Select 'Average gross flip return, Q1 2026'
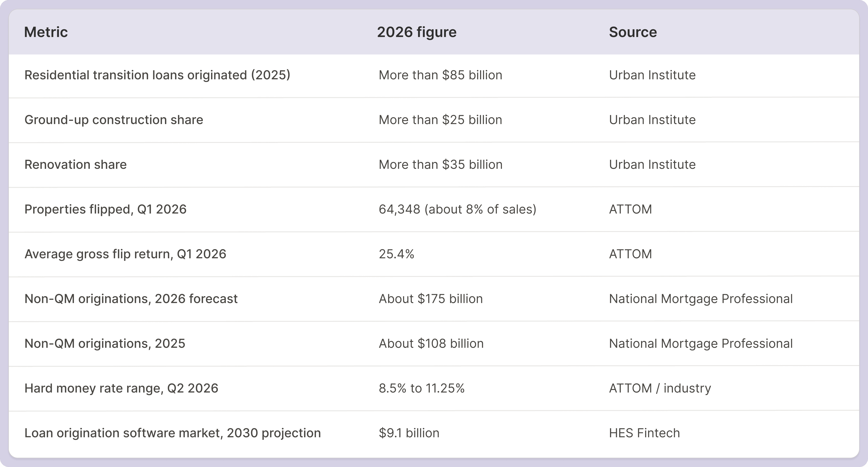Image resolution: width=868 pixels, height=467 pixels. click(x=125, y=254)
